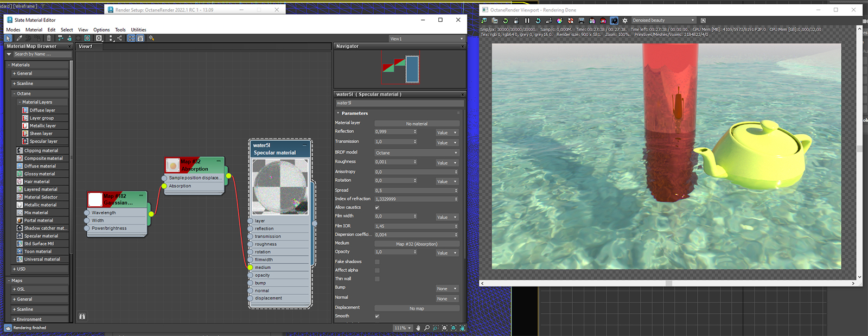868x336 pixels.
Task: Click Zoom Extents icon
Action: tap(445, 328)
